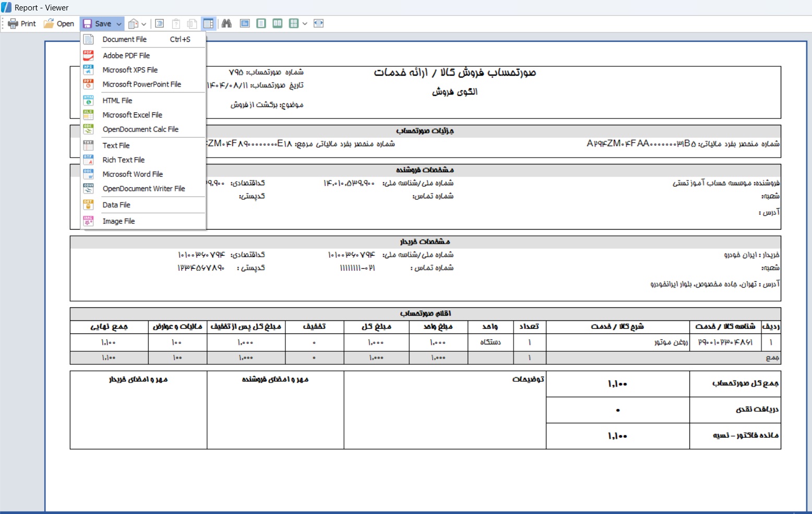Expand the Send Email dropdown arrow

(144, 23)
